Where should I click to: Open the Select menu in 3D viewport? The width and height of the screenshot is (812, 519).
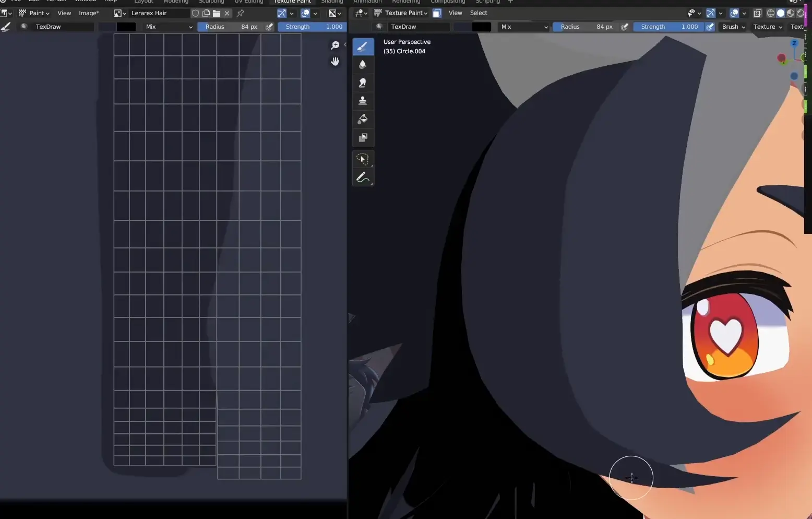[x=478, y=13]
